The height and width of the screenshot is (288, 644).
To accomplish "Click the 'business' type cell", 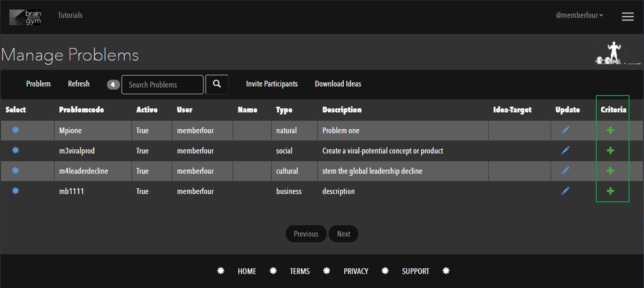I will (x=289, y=191).
